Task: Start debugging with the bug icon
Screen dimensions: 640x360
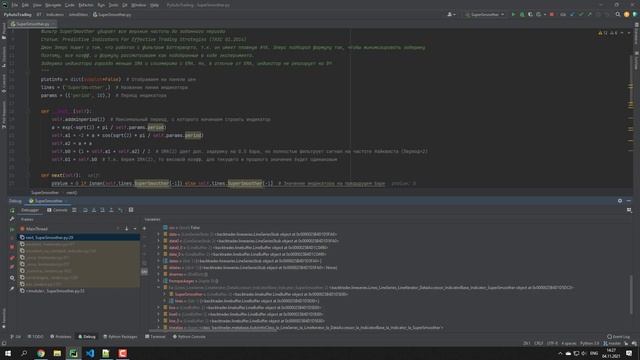Action: point(522,14)
